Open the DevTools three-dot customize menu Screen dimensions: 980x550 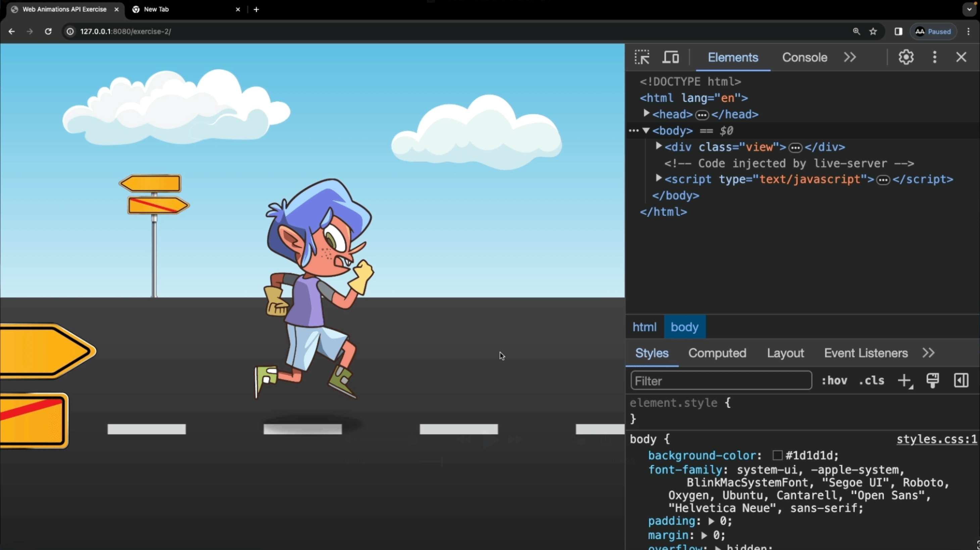[x=934, y=57]
